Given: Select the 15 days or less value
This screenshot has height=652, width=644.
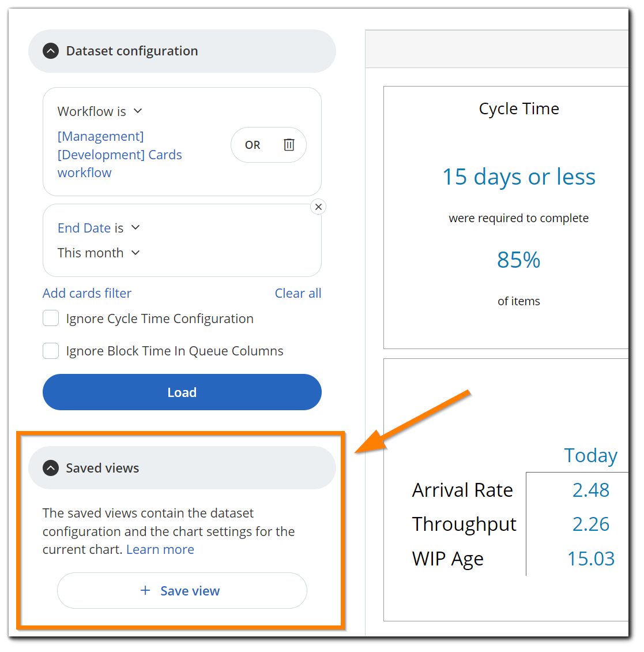Looking at the screenshot, I should (518, 177).
